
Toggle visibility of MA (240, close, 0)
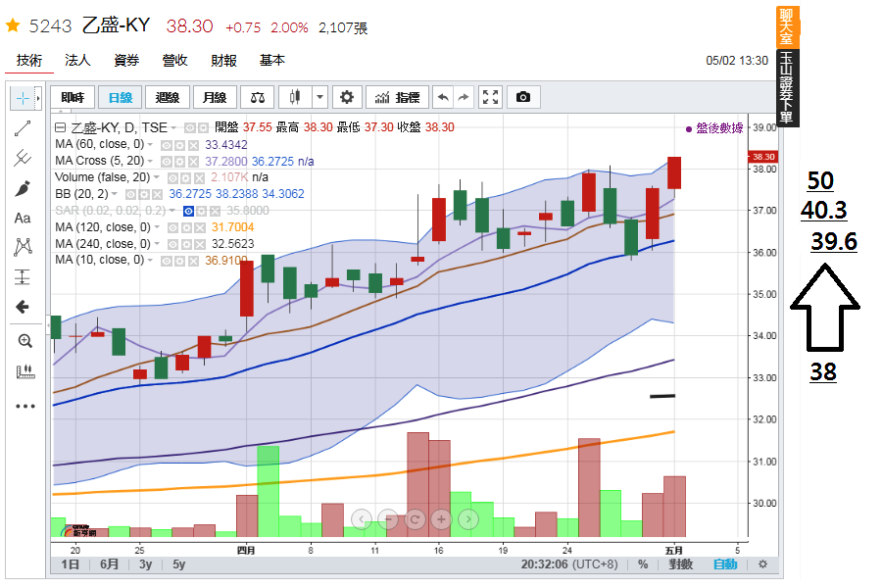tap(172, 245)
